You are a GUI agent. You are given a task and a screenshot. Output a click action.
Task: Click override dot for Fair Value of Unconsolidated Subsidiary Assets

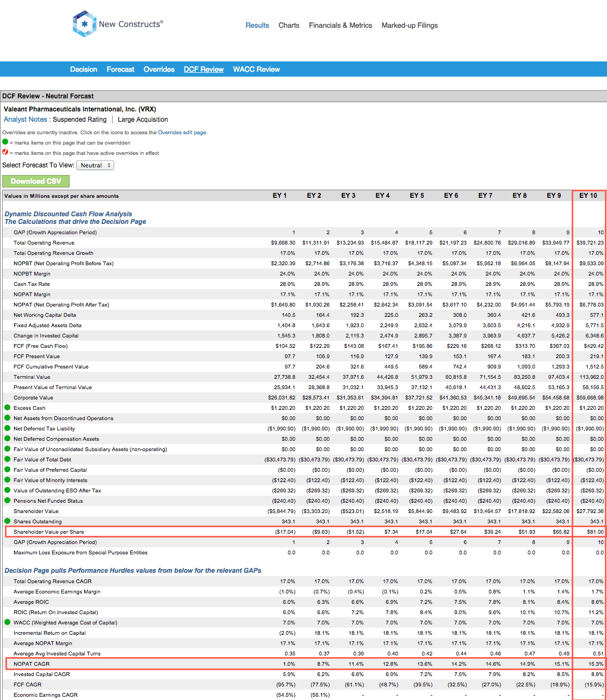pyautogui.click(x=7, y=449)
